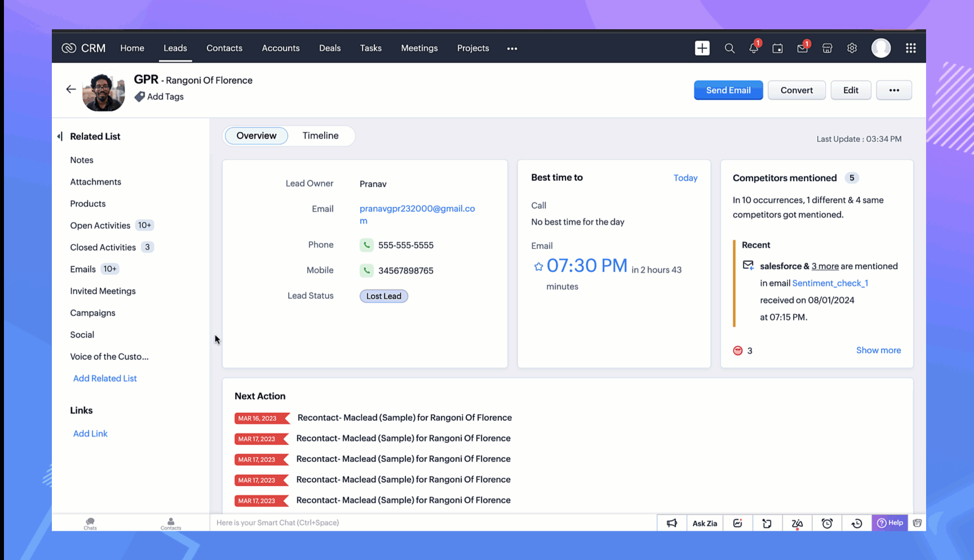Switch to the Timeline tab
974x560 pixels.
(320, 136)
